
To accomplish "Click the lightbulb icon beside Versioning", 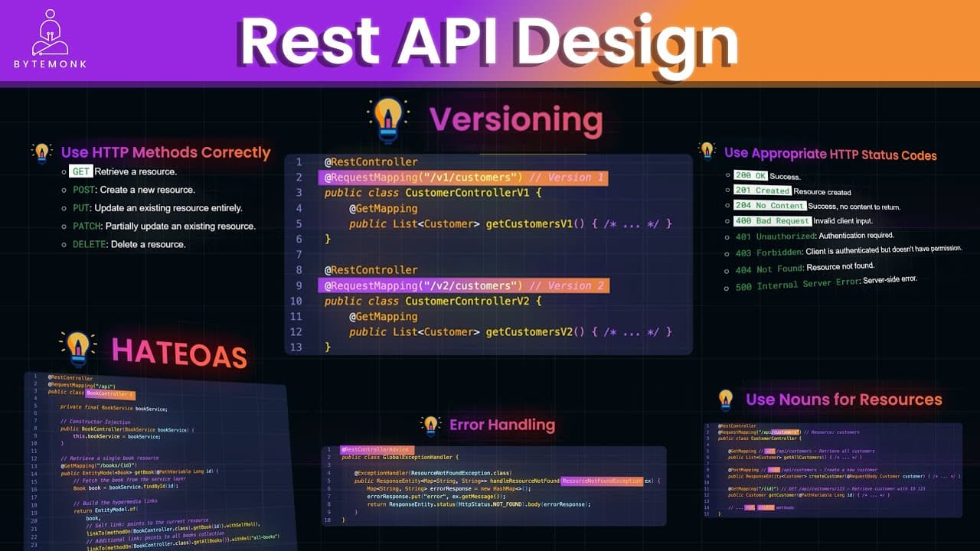I will click(x=388, y=120).
